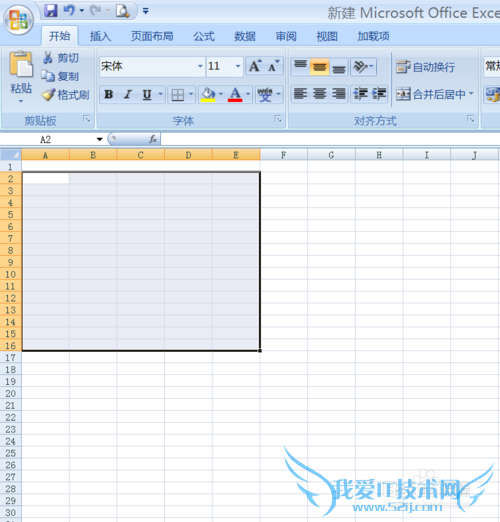Customize the Quick Access Toolbar
The width and height of the screenshot is (500, 522).
[x=145, y=11]
